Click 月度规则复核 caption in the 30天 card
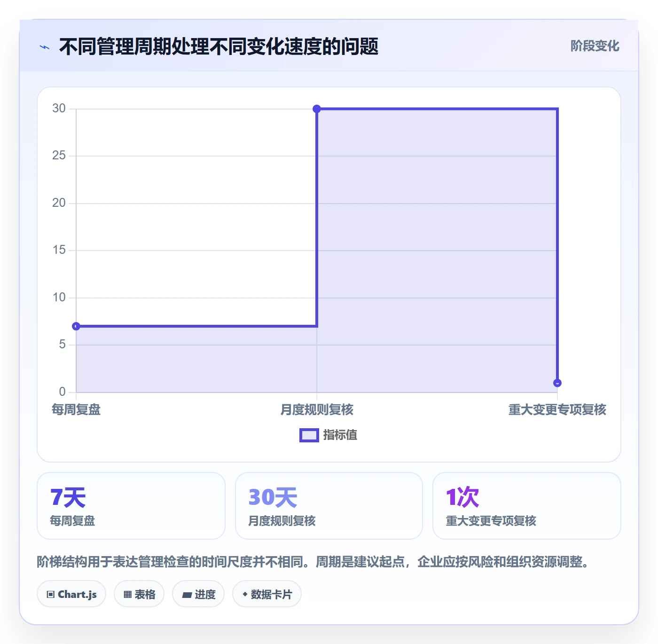 pyautogui.click(x=282, y=521)
